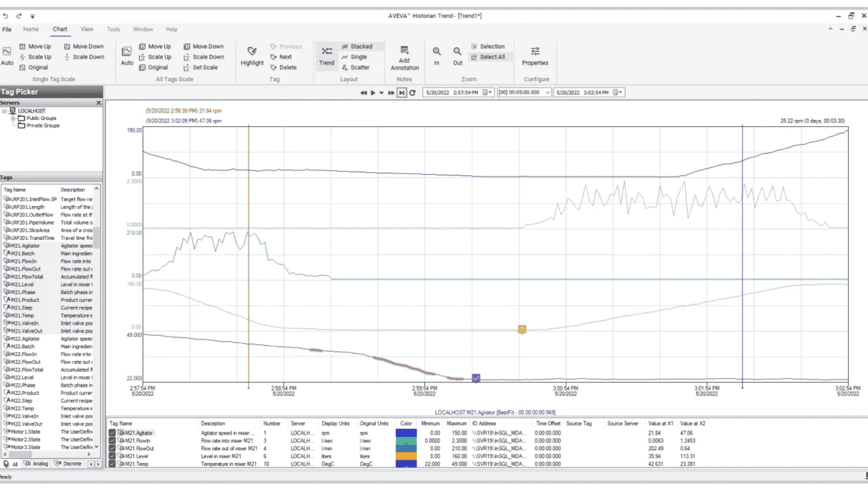Click the Highlight tag icon
Screen dimensions: 868x488
point(252,51)
